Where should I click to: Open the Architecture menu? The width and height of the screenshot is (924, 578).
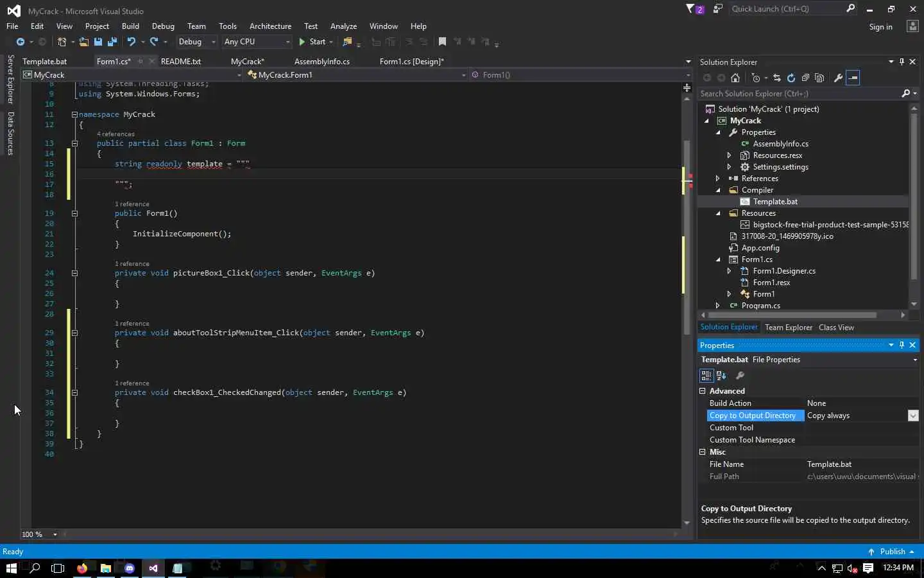pyautogui.click(x=270, y=26)
